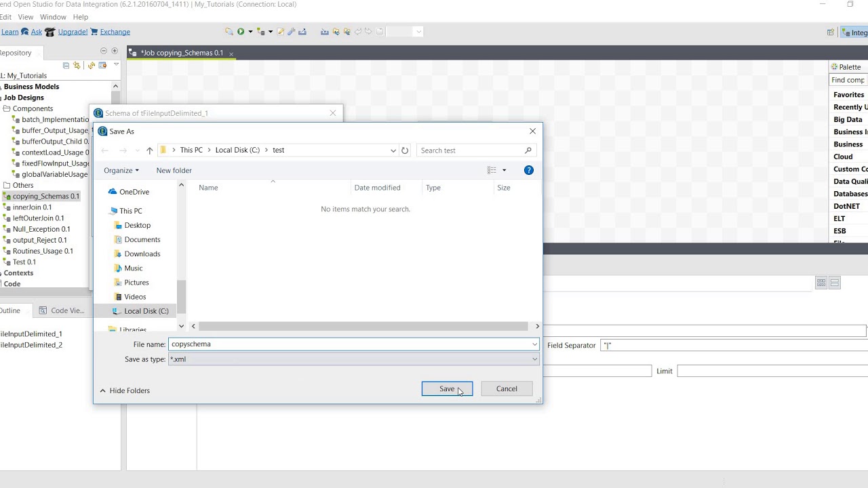This screenshot has height=488, width=868.
Task: Open the Downloads folder
Action: click(137, 253)
